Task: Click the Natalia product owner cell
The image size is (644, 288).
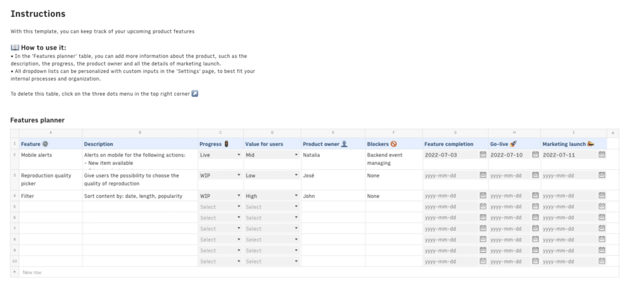Action: (x=333, y=160)
